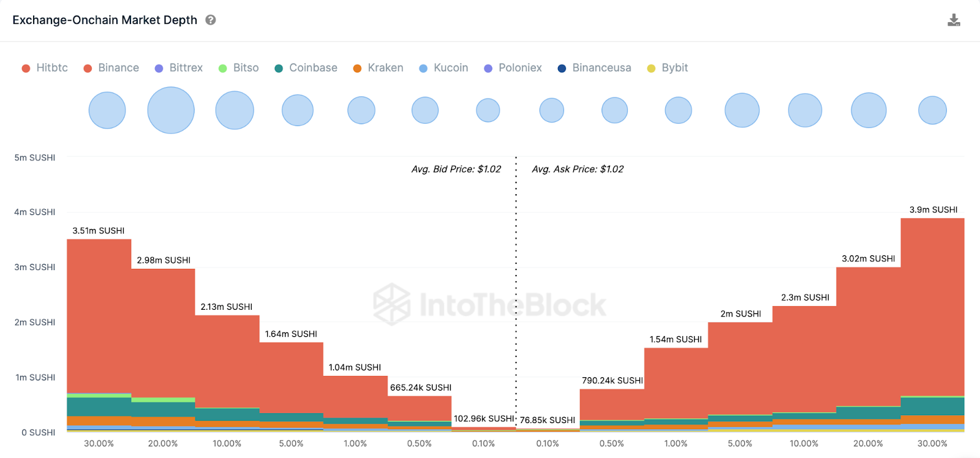Screen dimensions: 980x458
Task: Click the IntoTheBlock watermark logo
Action: pos(392,304)
